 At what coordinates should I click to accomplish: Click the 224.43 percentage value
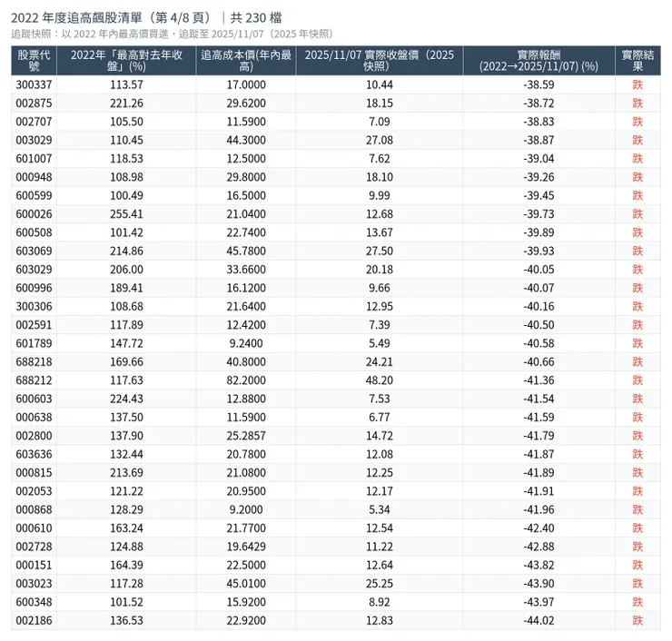(126, 399)
